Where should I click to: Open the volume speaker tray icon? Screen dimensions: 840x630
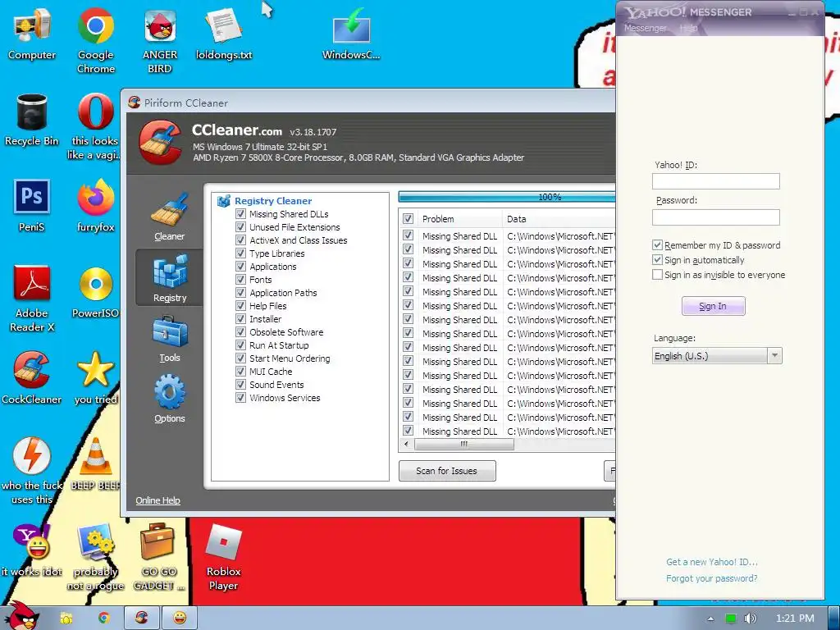click(x=750, y=619)
